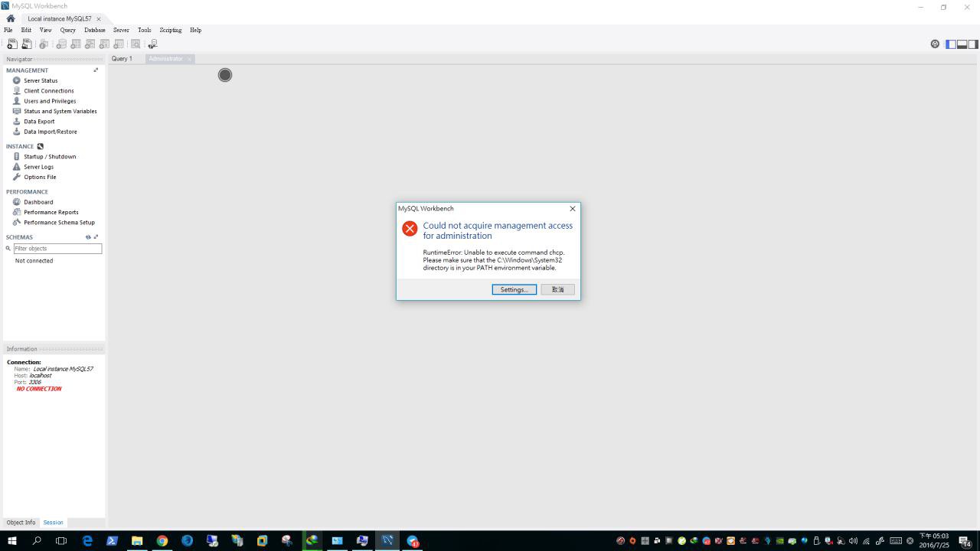Screen dimensions: 980x551
Task: Click the home screen icon tab
Action: (11, 18)
